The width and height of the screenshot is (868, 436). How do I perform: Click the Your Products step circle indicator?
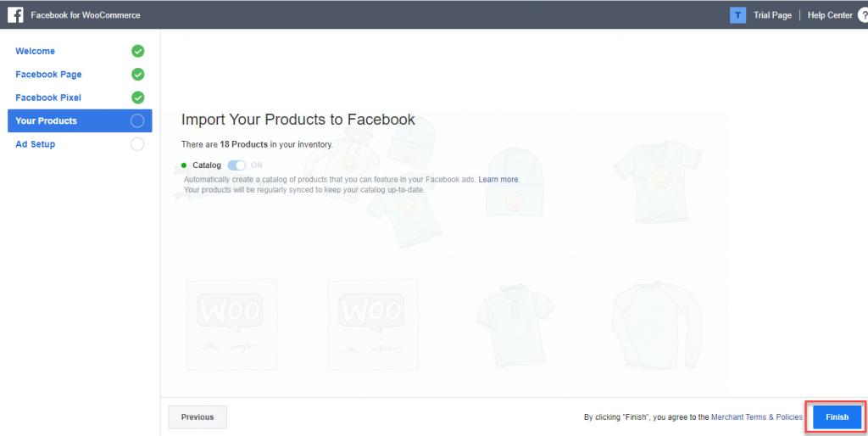(137, 120)
